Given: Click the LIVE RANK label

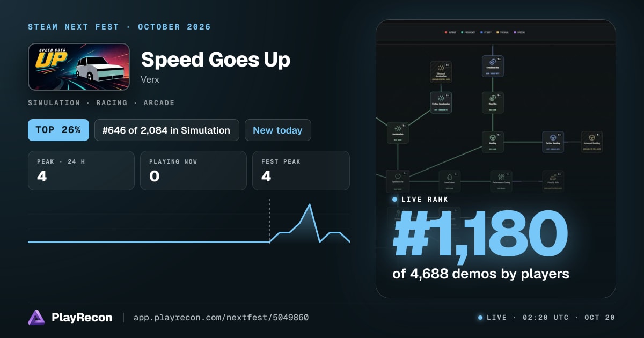Looking at the screenshot, I should [x=425, y=200].
